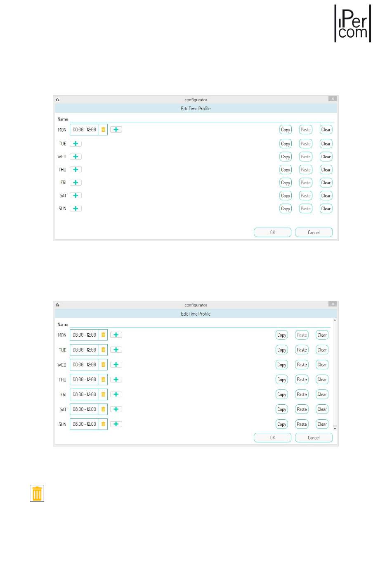Image resolution: width=392 pixels, height=577 pixels.
Task: Clear FRI row in lower dialog
Action: pyautogui.click(x=322, y=394)
